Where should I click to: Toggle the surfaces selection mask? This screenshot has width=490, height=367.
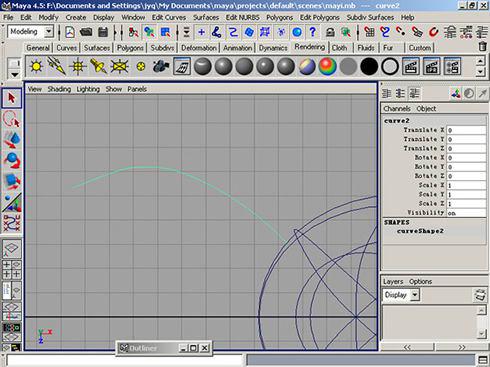pyautogui.click(x=249, y=32)
